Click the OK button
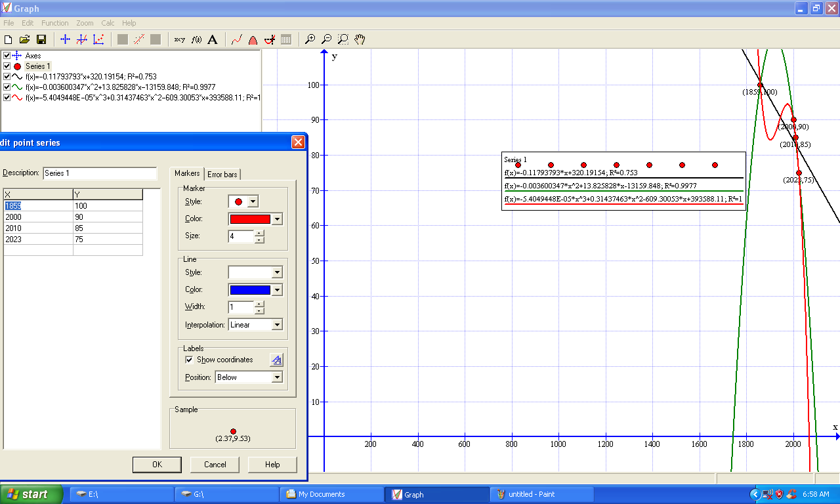Viewport: 840px width, 504px height. tap(157, 465)
